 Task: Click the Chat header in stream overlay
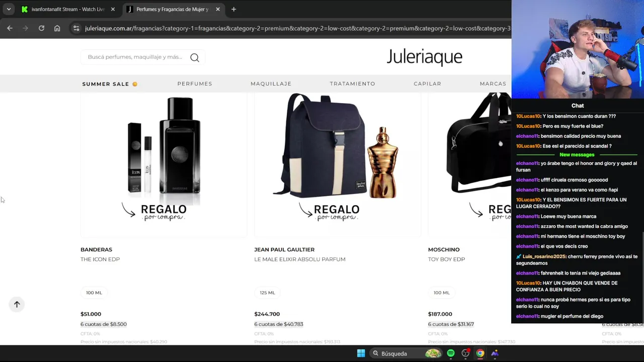tap(578, 106)
